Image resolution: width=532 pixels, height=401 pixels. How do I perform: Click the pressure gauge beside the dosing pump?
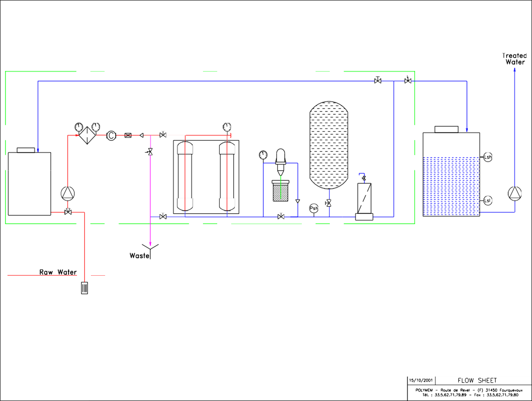click(263, 155)
